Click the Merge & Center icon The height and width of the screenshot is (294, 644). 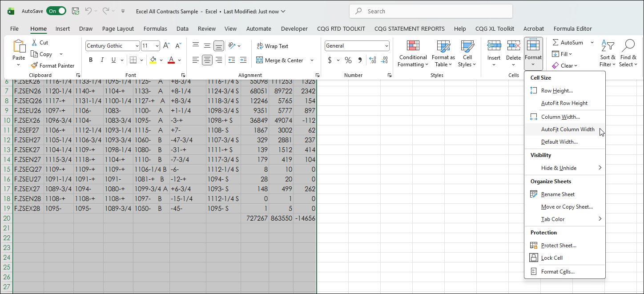tap(260, 60)
